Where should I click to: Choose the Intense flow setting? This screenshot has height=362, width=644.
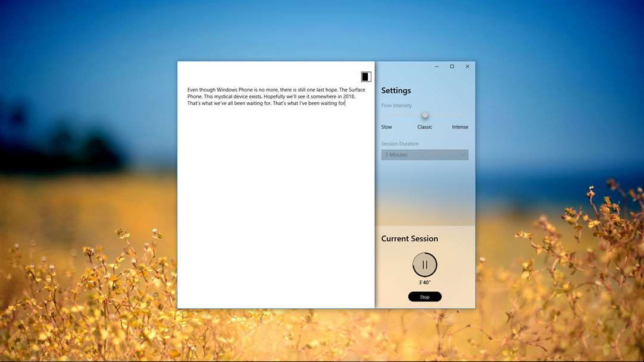pyautogui.click(x=459, y=127)
